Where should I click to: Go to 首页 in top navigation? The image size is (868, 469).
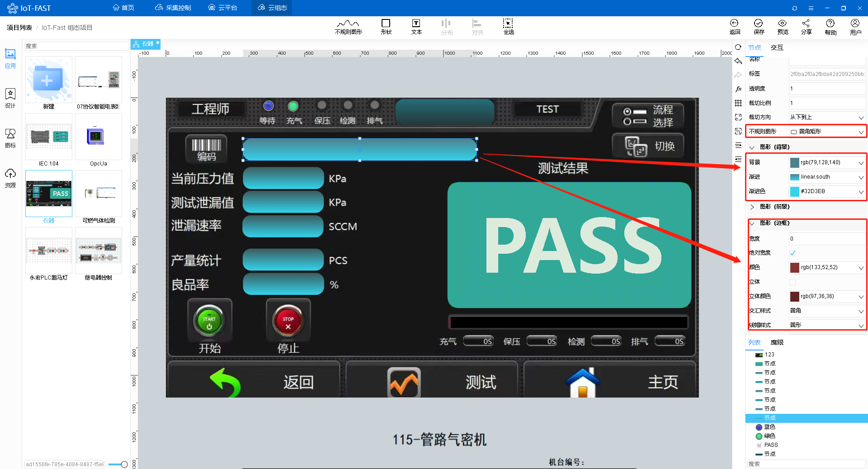123,8
